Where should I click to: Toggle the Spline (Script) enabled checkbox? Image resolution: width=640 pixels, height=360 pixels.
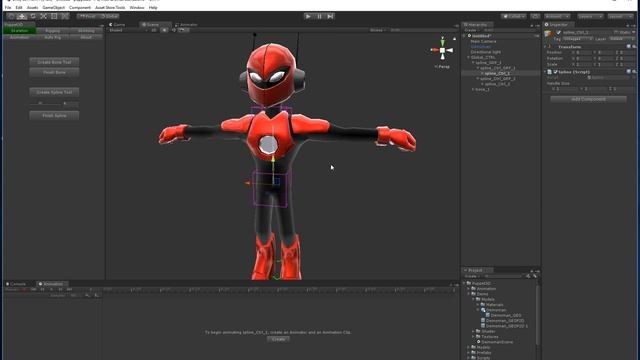pos(555,72)
